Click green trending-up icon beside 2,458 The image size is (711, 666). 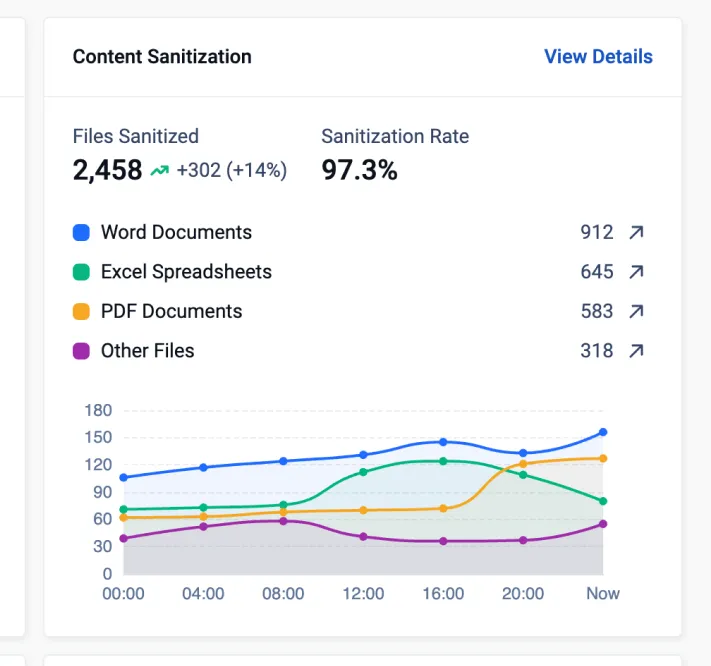160,170
